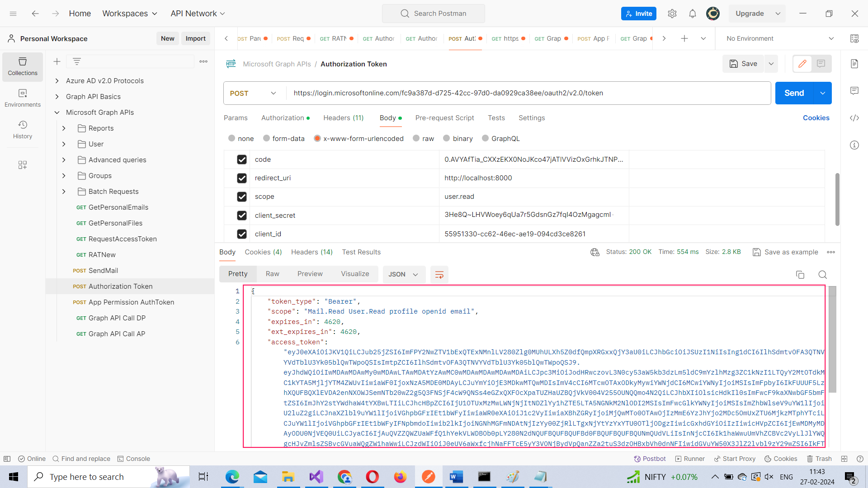Open the History sidebar panel
The height and width of the screenshot is (488, 868).
[23, 130]
